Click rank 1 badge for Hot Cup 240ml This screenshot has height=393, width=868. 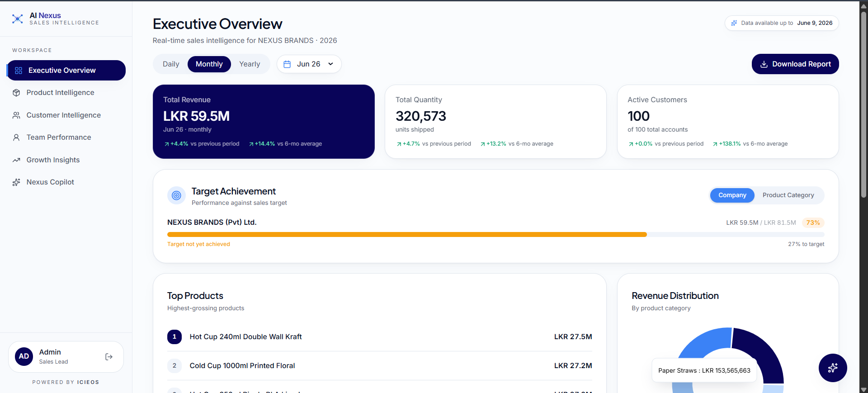(175, 337)
